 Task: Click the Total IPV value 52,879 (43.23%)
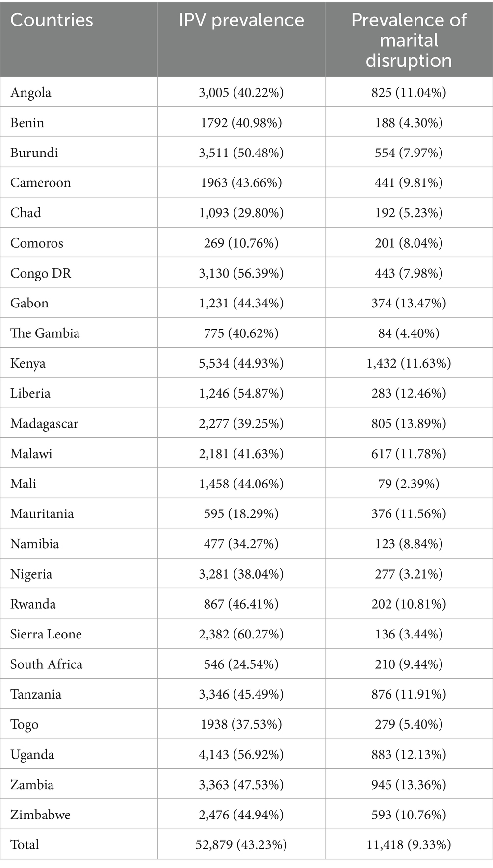coord(241,845)
